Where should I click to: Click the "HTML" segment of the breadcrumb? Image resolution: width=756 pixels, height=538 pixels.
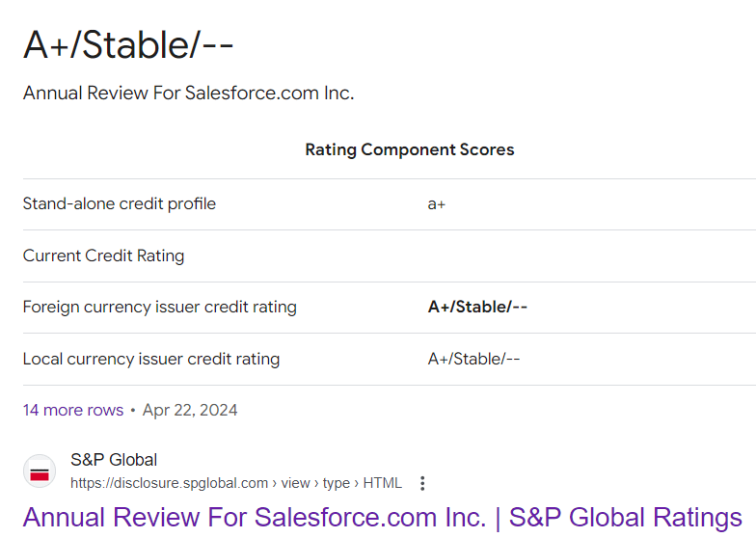[382, 482]
